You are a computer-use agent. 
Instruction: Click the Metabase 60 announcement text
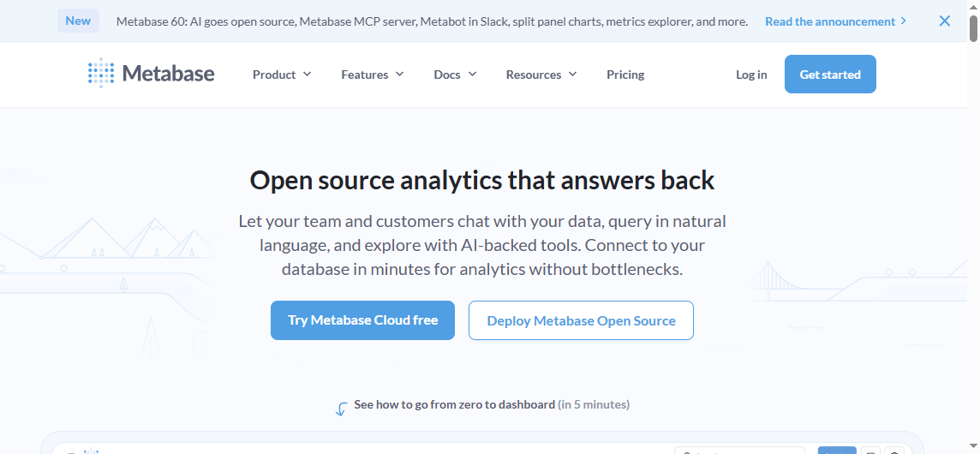(x=432, y=21)
